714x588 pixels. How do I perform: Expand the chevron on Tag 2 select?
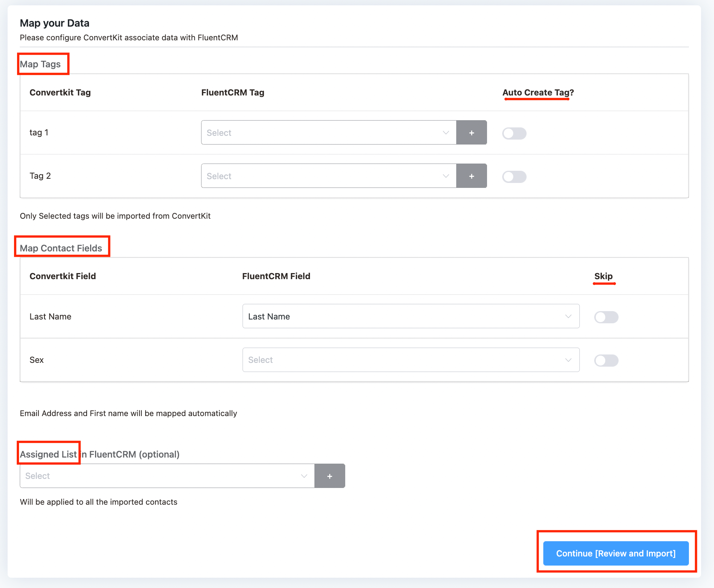445,176
